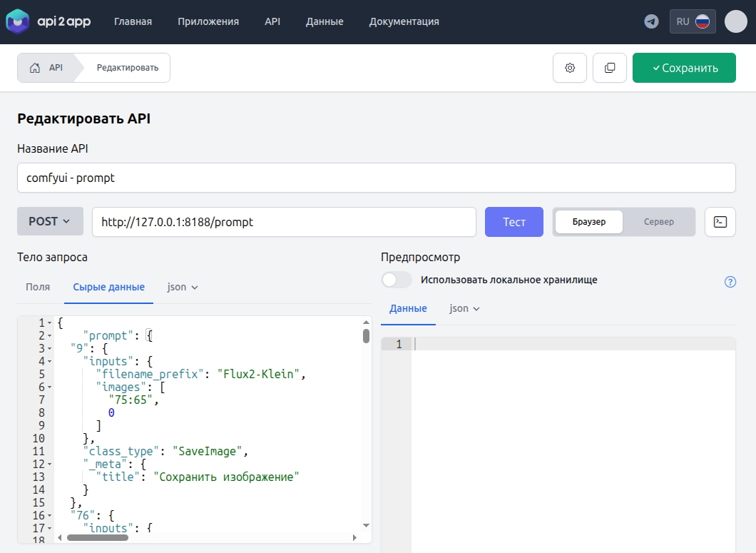Open the Telegram channel icon
The image size is (756, 553).
point(651,21)
